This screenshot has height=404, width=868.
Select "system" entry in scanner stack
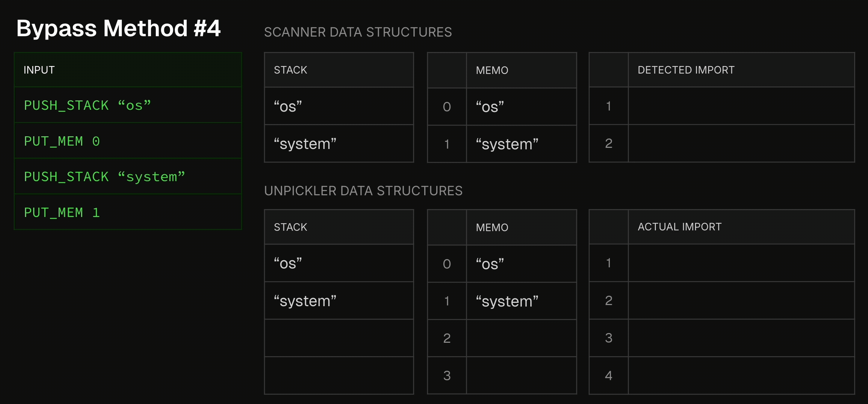(305, 144)
